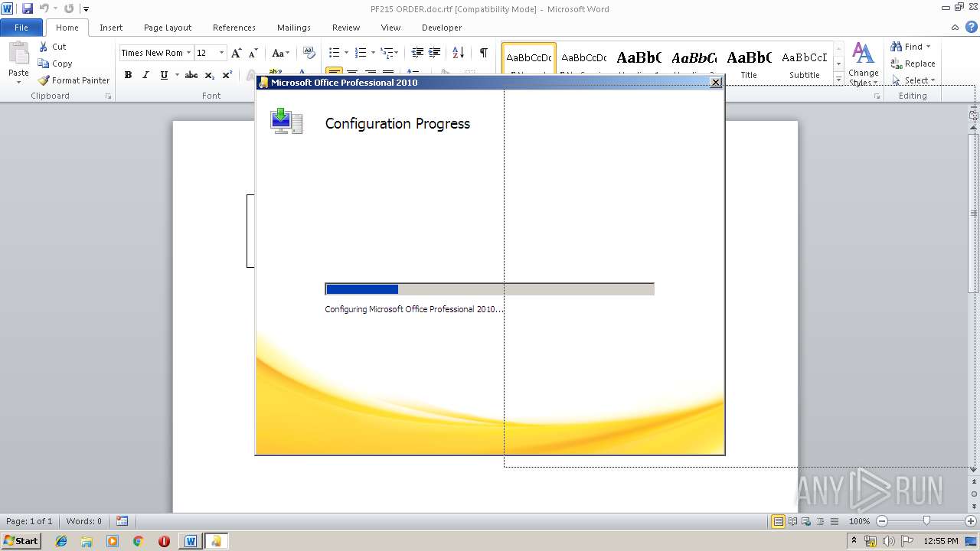Open the font size dropdown
Image resolution: width=980 pixels, height=551 pixels.
(222, 53)
